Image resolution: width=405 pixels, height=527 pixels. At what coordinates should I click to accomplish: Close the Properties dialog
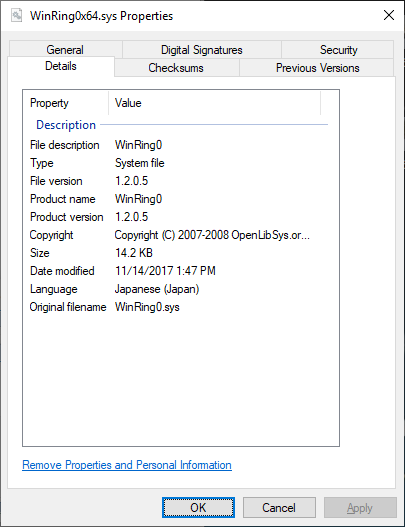pyautogui.click(x=389, y=15)
